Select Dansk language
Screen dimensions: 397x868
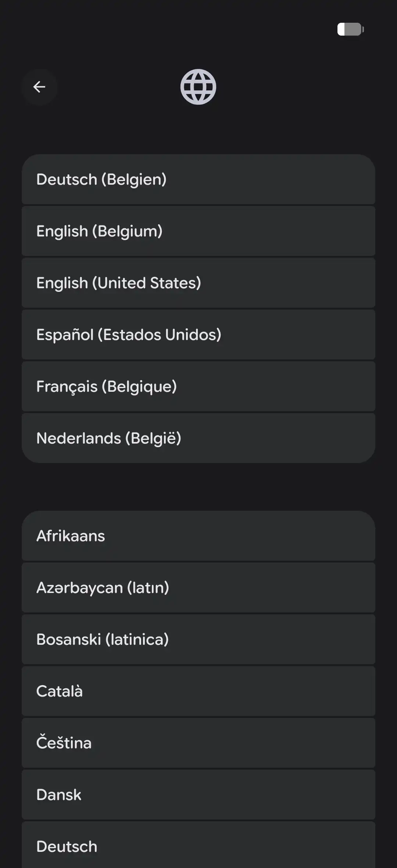coord(198,795)
